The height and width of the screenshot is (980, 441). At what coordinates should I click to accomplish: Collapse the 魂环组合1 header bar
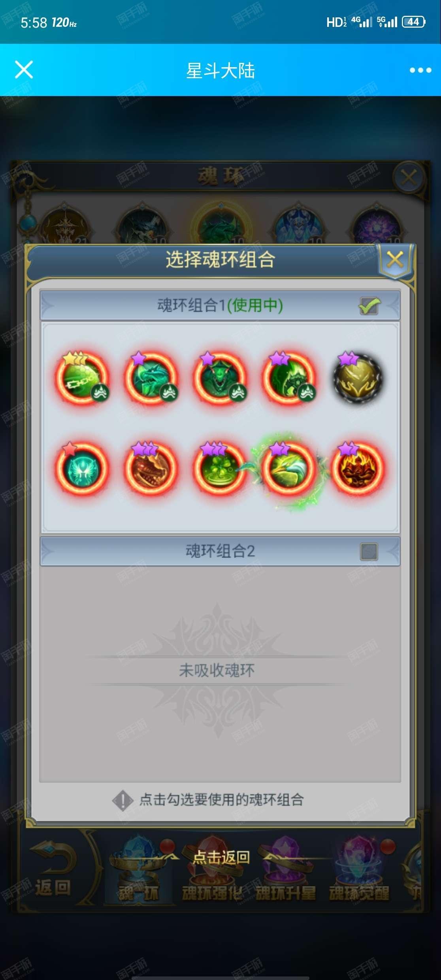pos(220,305)
